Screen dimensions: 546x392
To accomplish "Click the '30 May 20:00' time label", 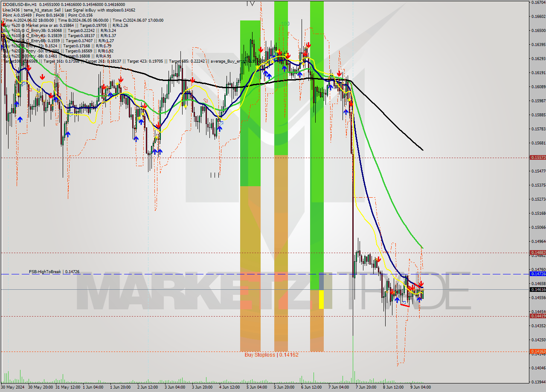I will coord(40,387).
